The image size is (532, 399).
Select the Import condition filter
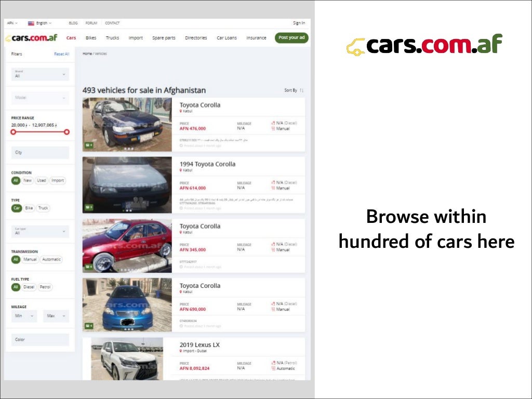click(58, 180)
